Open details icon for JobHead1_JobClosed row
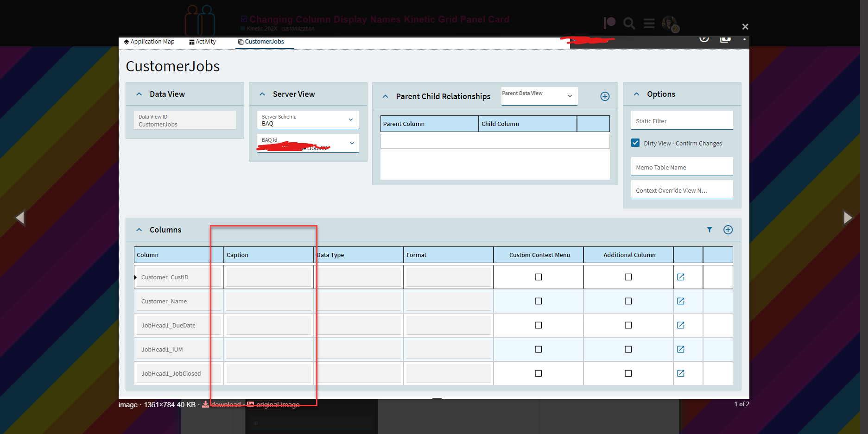Viewport: 868px width, 434px height. [681, 373]
